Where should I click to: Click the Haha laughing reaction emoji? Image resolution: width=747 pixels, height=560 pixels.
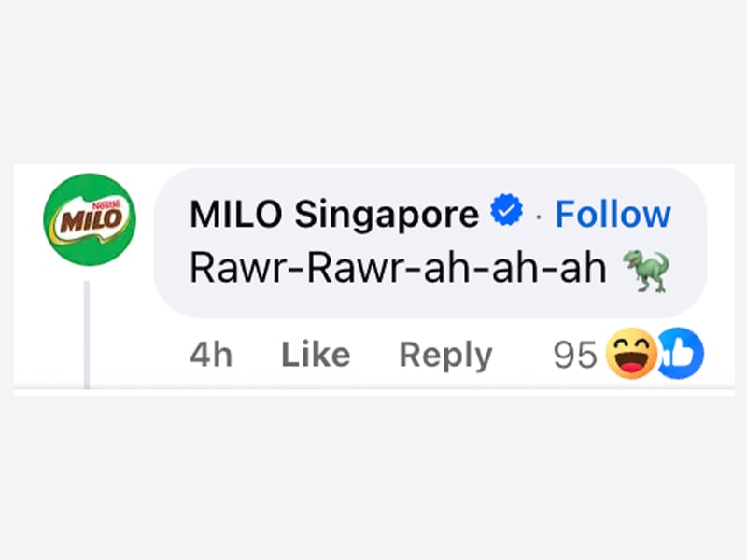pos(631,355)
